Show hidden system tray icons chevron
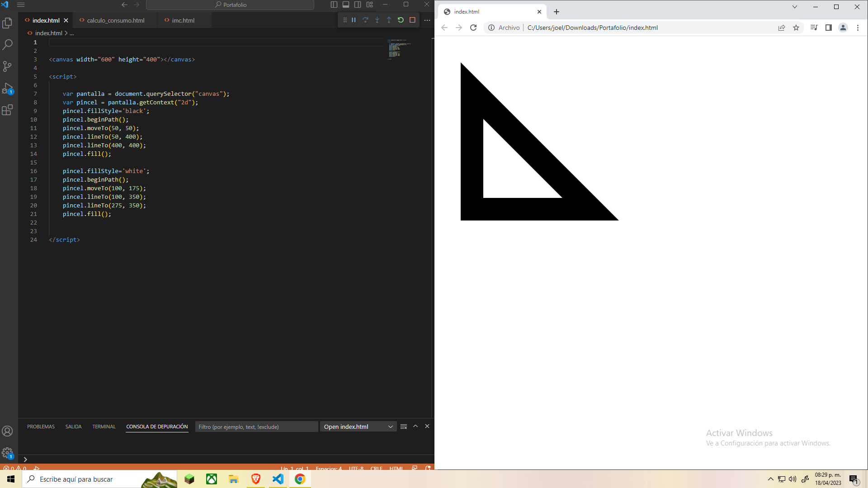 [x=771, y=479]
